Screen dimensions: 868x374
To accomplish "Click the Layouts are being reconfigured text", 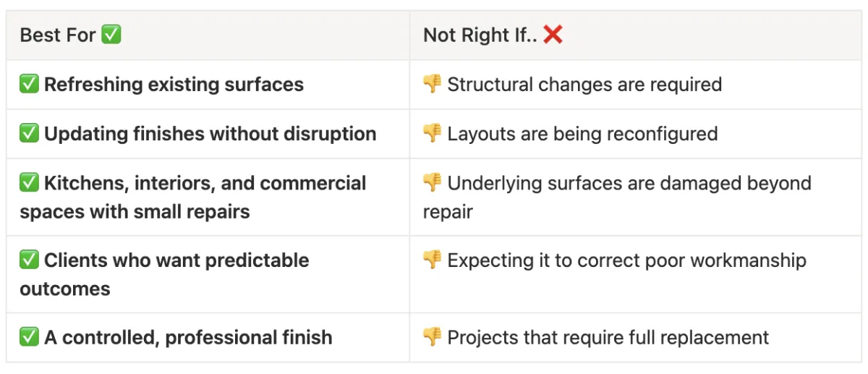I will 582,134.
